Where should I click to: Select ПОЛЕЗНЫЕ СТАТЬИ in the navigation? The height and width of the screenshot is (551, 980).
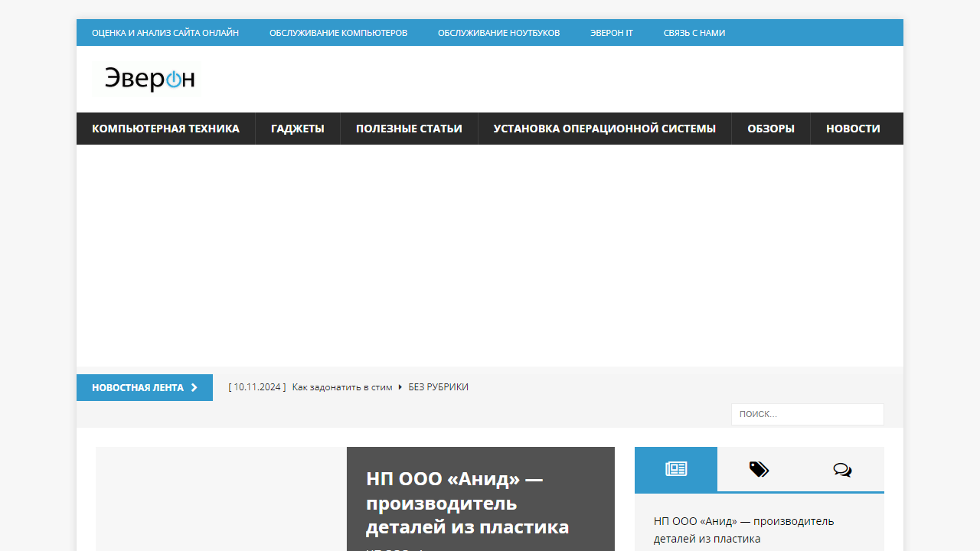pos(409,129)
